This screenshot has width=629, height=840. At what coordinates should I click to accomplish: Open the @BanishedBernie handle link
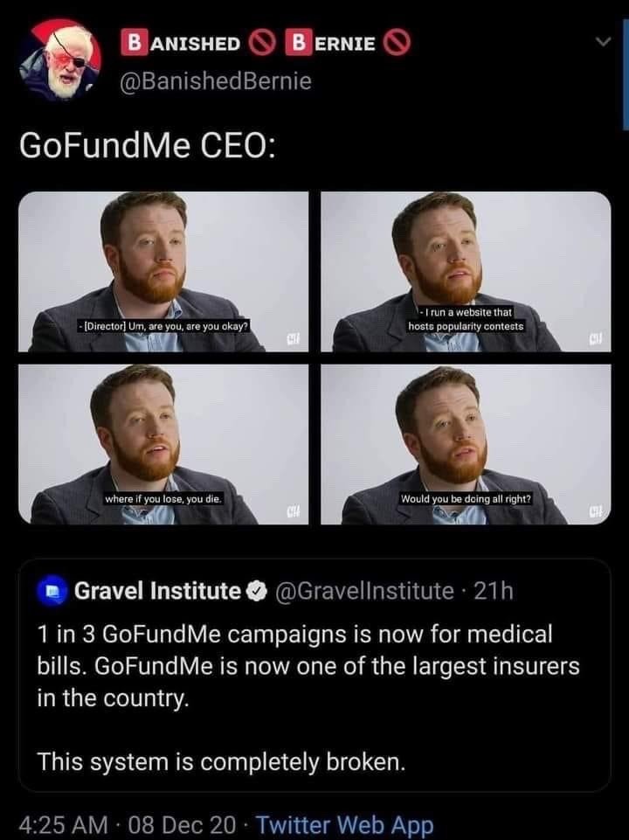(x=215, y=81)
